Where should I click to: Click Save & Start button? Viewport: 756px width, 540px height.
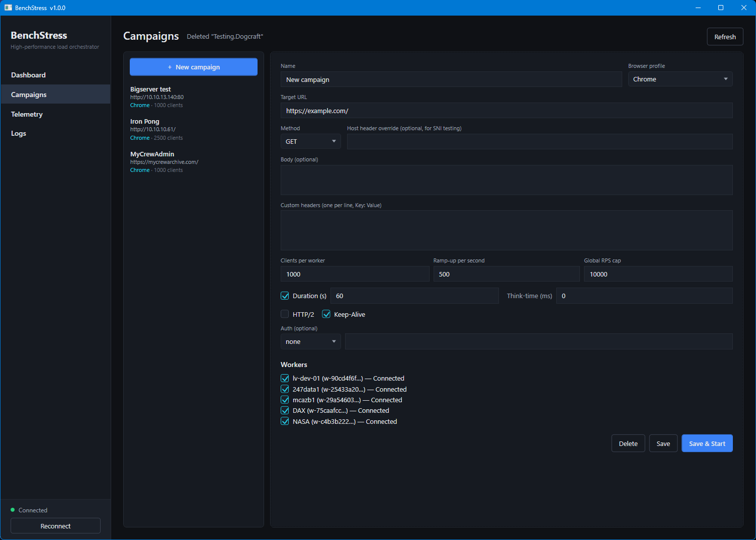707,443
